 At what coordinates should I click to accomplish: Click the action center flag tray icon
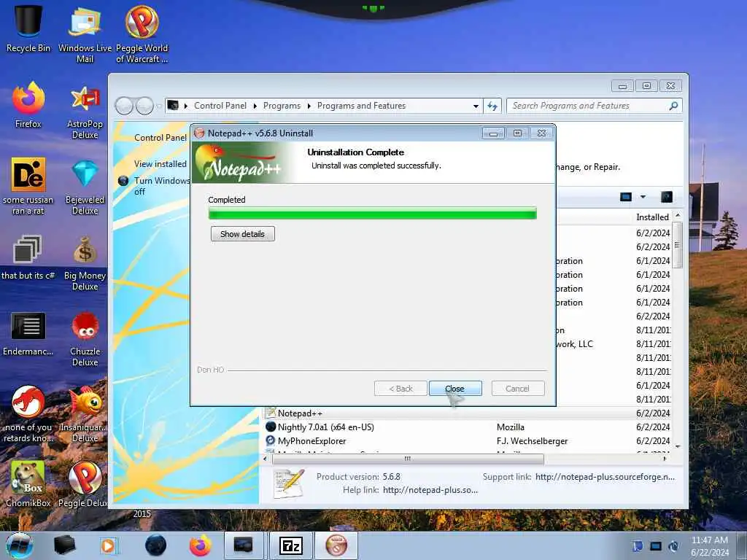(x=638, y=546)
